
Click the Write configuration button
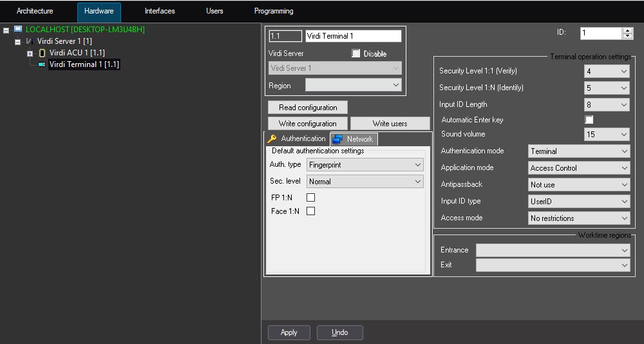[x=307, y=124]
